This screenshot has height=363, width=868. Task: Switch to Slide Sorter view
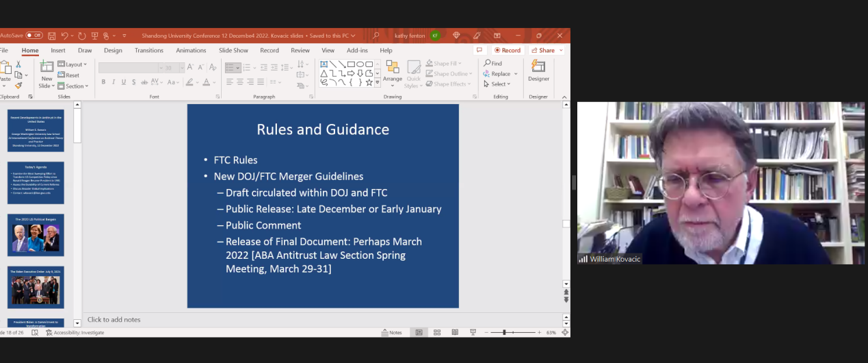[x=437, y=332]
